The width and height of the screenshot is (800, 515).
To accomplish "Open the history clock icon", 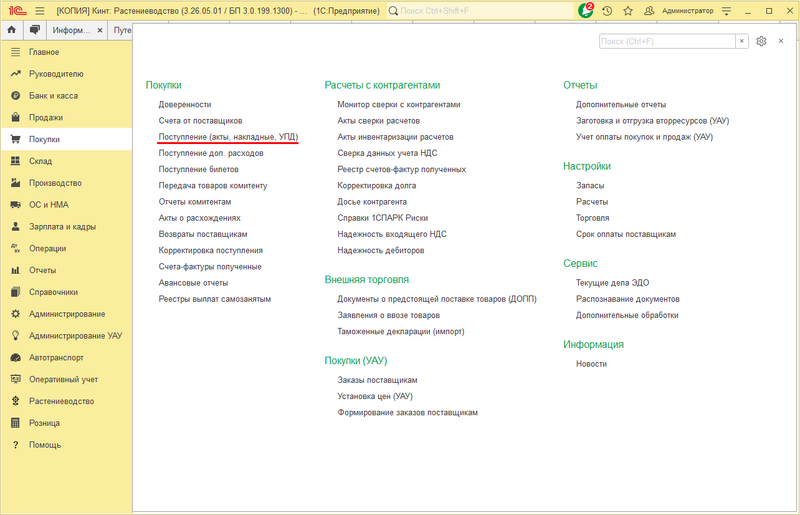I will pos(607,11).
